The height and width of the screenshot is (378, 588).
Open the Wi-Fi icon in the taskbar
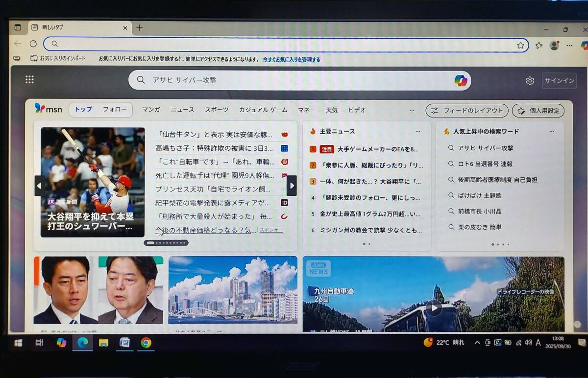click(x=518, y=343)
